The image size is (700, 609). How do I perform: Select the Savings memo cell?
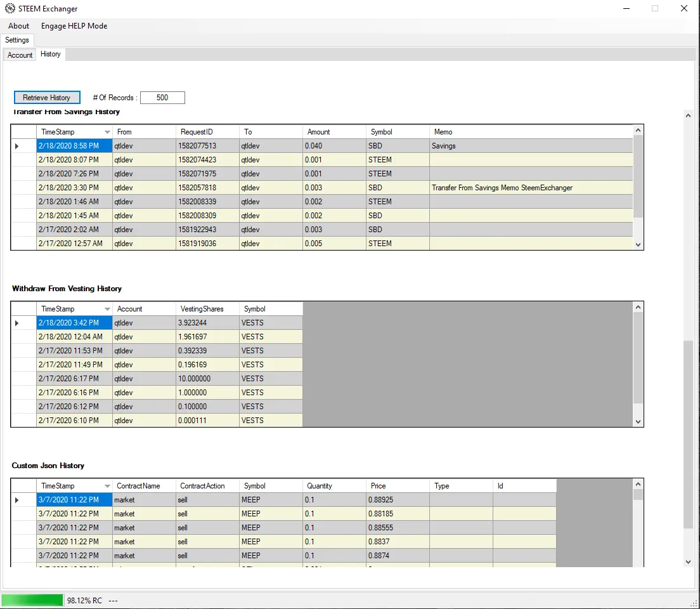(x=531, y=146)
